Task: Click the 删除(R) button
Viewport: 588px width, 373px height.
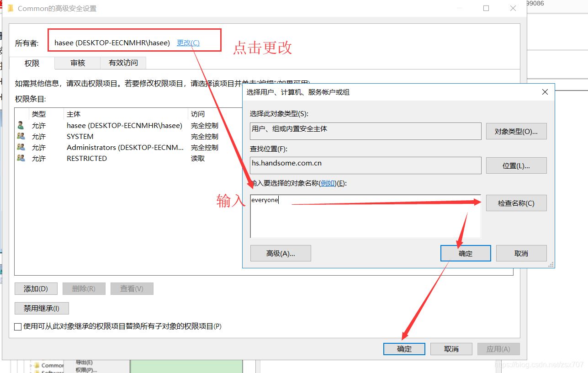Action: [84, 289]
